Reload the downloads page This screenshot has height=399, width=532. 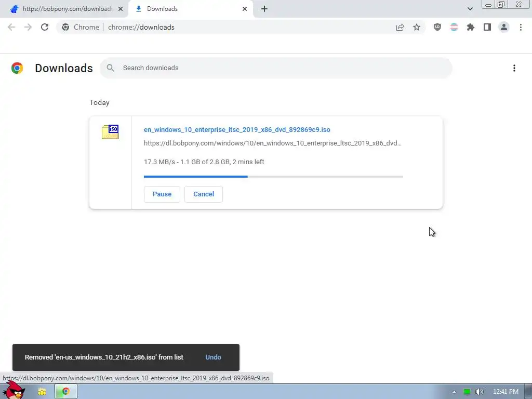coord(45,27)
